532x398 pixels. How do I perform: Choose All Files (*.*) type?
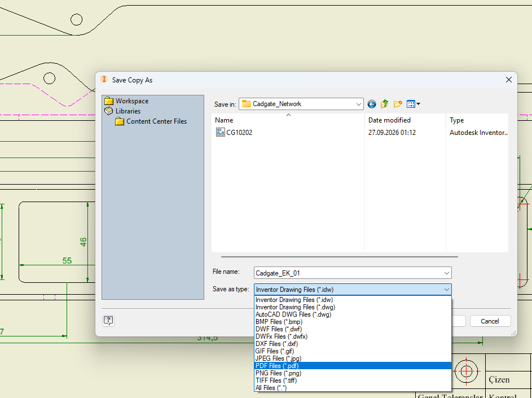point(353,388)
